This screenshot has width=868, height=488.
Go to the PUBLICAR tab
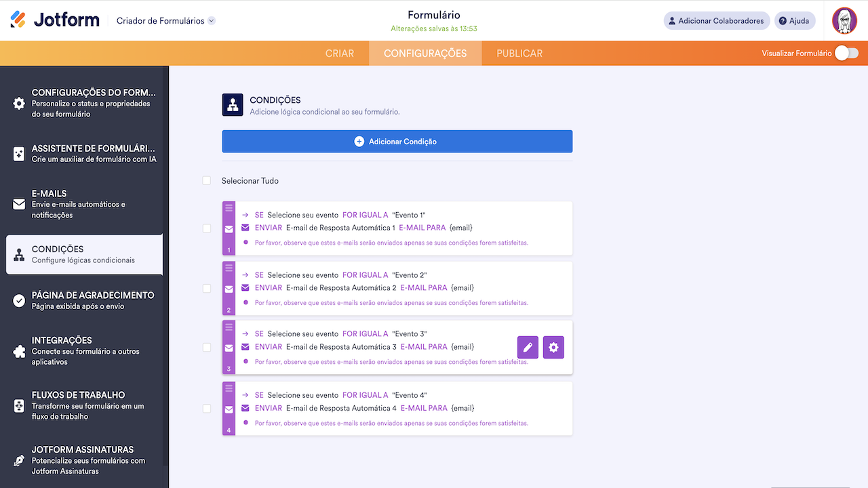[519, 54]
